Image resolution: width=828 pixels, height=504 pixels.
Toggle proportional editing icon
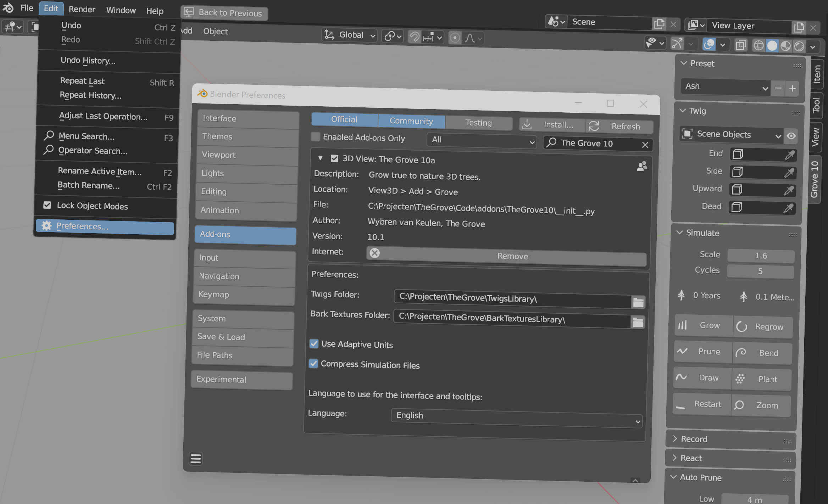click(455, 38)
